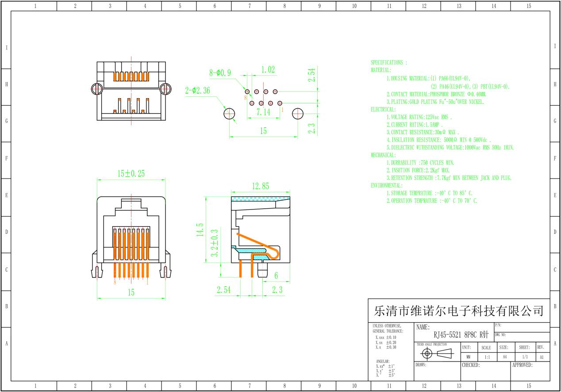Select the NAME: label in title block
The height and width of the screenshot is (392, 561).
(x=423, y=327)
